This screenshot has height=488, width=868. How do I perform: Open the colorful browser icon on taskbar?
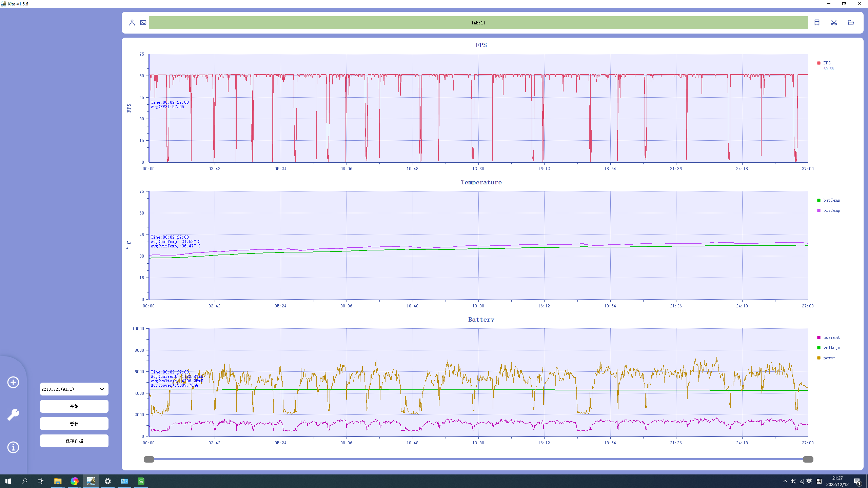(74, 481)
